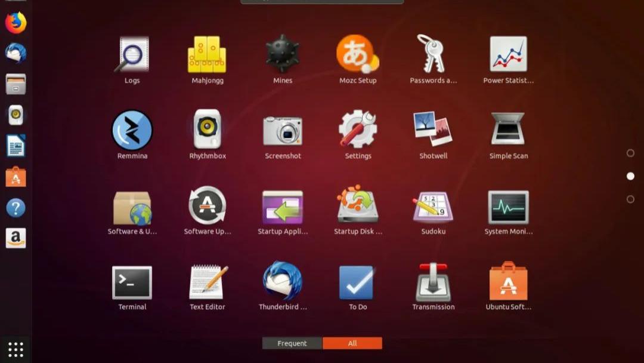The image size is (644, 363).
Task: Open the Logs application
Action: 132,60
